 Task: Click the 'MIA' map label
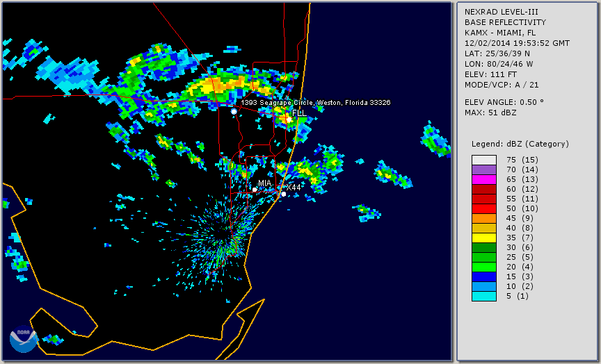pyautogui.click(x=264, y=183)
